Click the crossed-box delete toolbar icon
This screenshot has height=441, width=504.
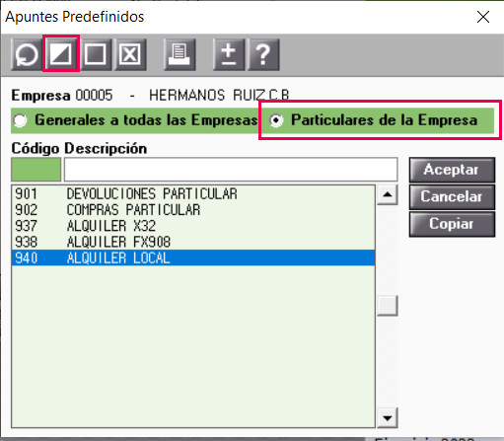point(130,54)
